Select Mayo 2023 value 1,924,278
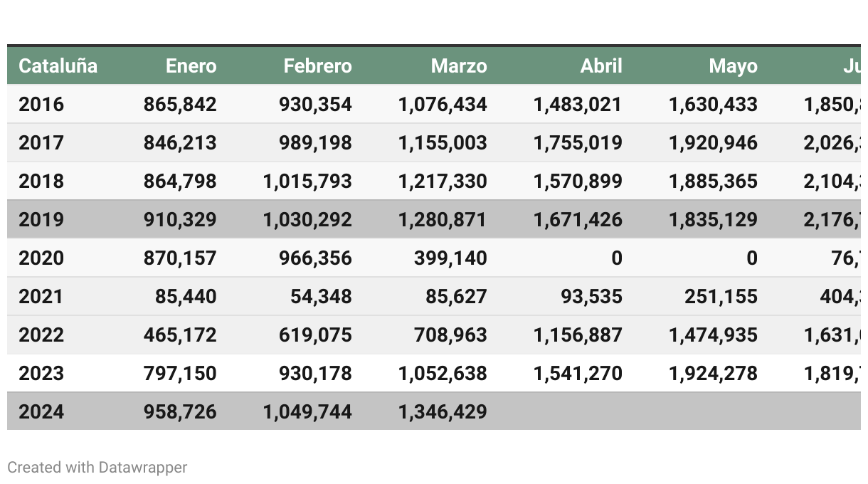 coord(713,373)
